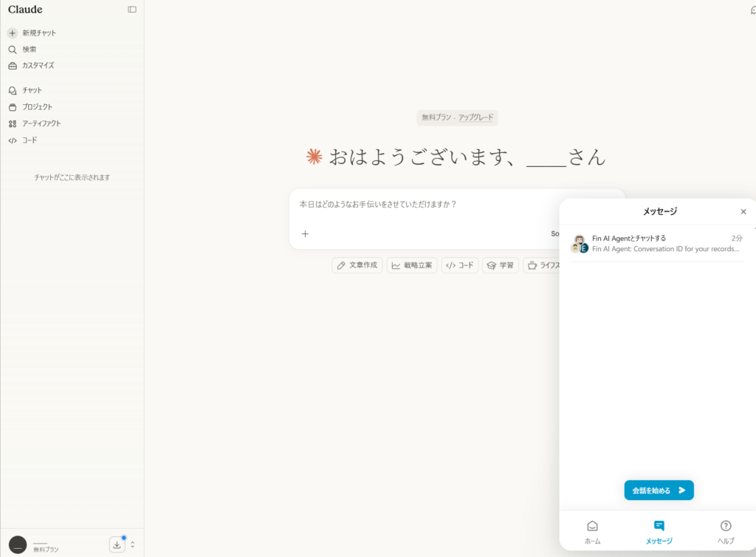
Task: Switch to the ヘルプ tab in the messenger
Action: tap(725, 531)
